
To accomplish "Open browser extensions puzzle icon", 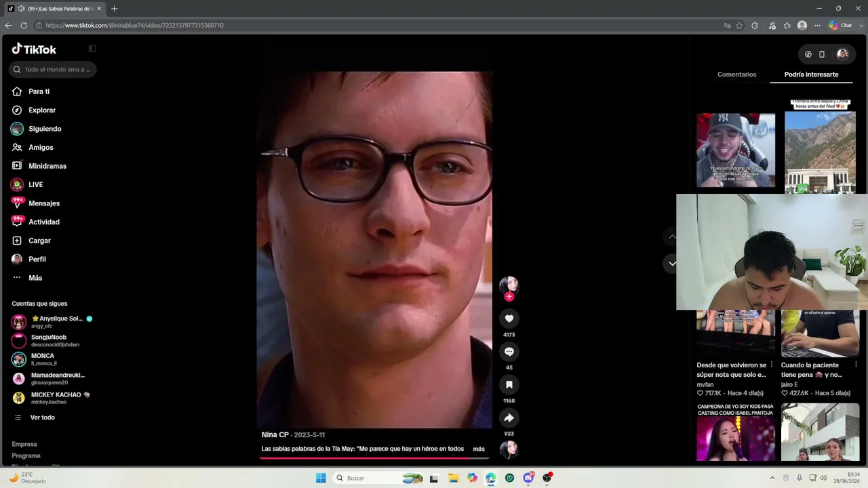I will 755,25.
